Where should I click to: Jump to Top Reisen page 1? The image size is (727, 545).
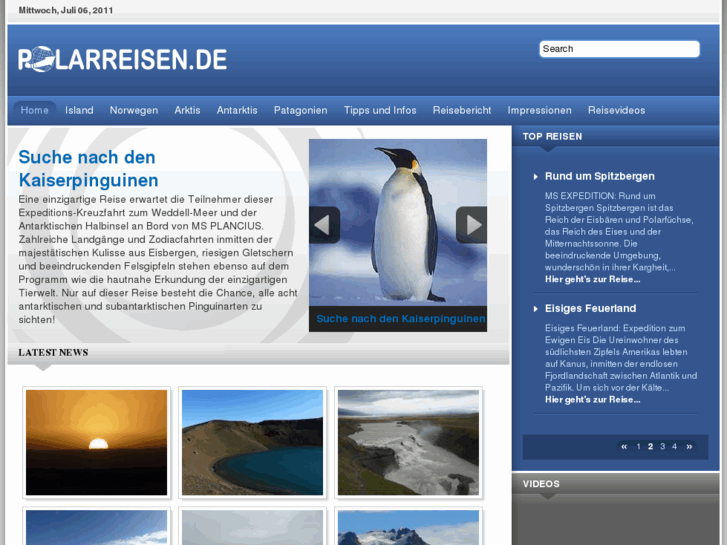click(x=638, y=447)
